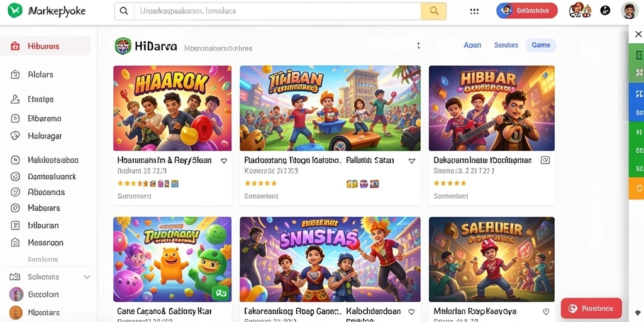Open Hlipantars avatar entry in sidebar
Viewport: 644px width, 322px height.
[x=16, y=313]
